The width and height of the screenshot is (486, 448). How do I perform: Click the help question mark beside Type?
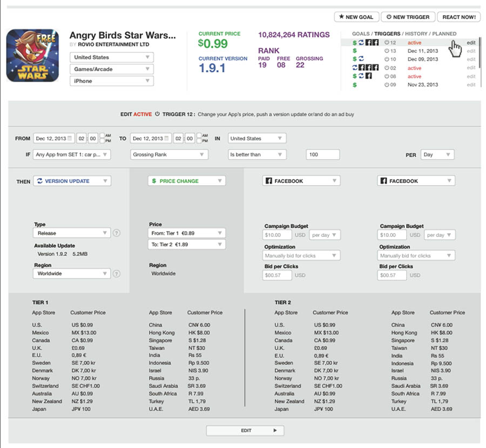[116, 233]
